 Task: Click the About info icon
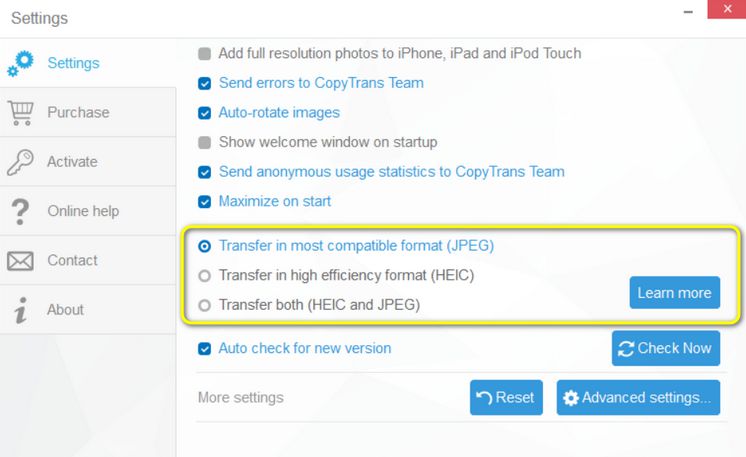coord(20,310)
